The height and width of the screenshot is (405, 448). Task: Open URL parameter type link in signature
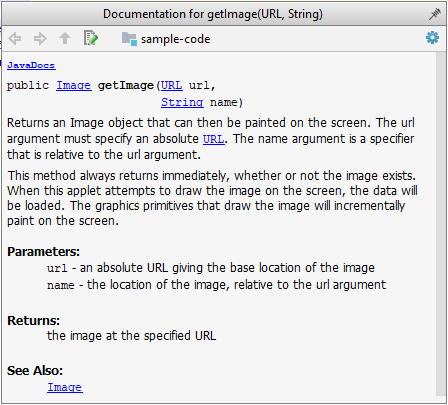(x=172, y=86)
